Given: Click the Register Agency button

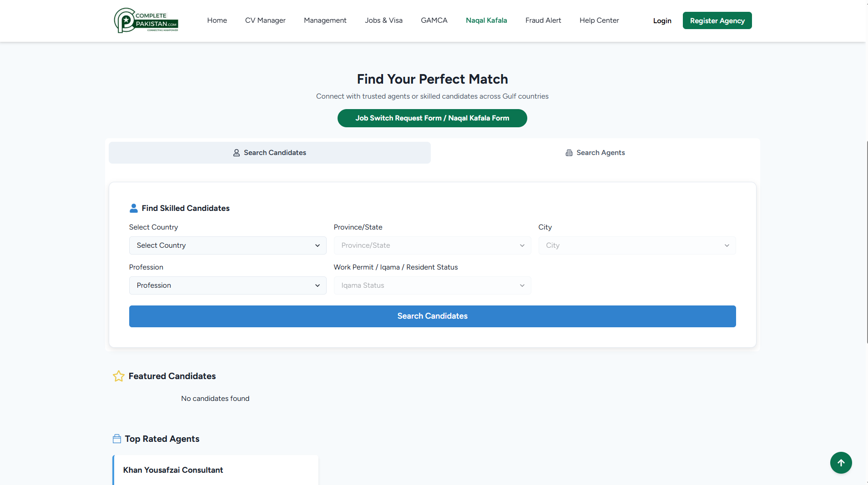Looking at the screenshot, I should click(717, 20).
